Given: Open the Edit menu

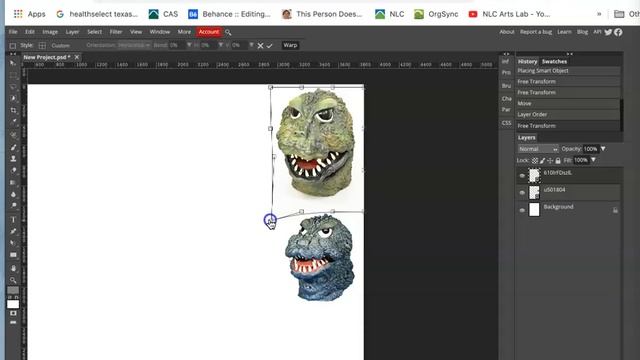Looking at the screenshot, I should click(x=30, y=32).
